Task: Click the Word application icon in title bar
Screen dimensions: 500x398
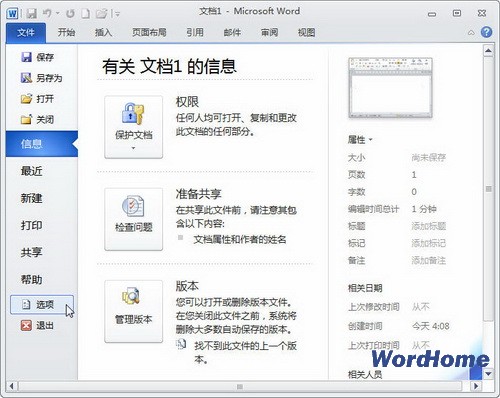Action: pyautogui.click(x=13, y=13)
